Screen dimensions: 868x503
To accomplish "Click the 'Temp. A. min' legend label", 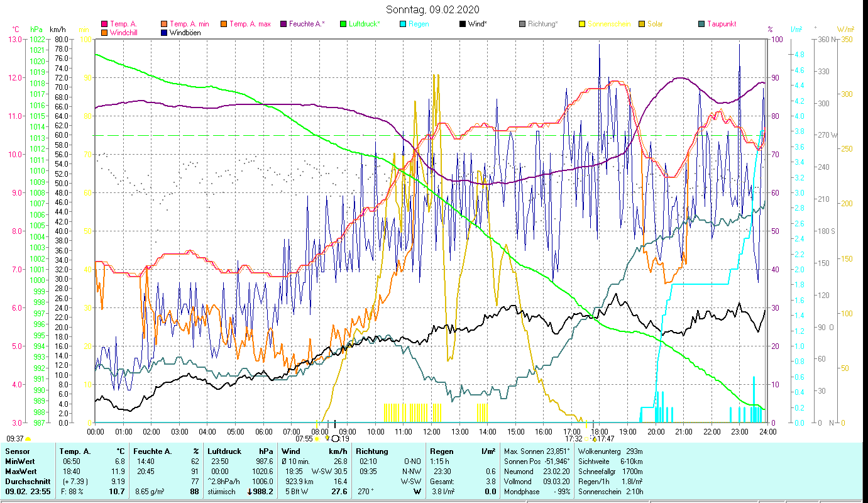I will [189, 24].
